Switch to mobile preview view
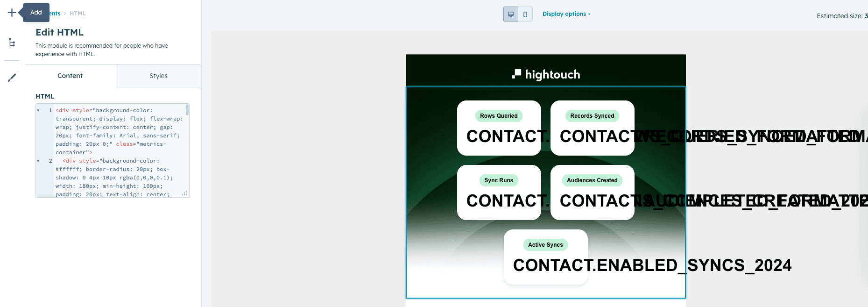This screenshot has width=868, height=307. pos(525,14)
